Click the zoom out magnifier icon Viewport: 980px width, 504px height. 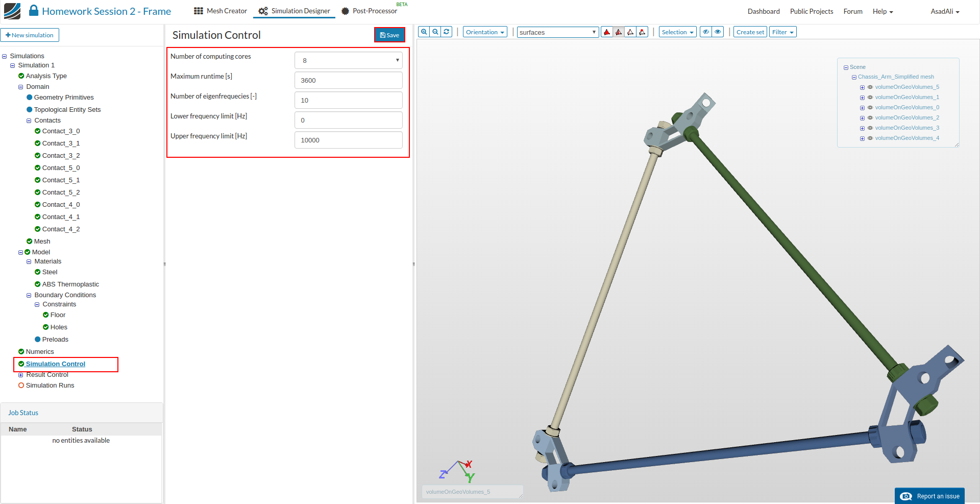pos(435,32)
